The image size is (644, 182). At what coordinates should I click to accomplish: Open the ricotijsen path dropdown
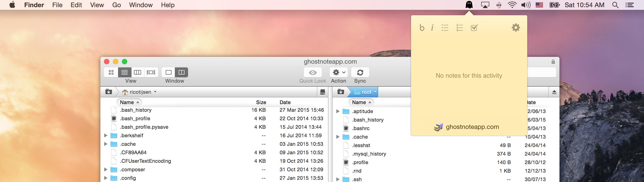(x=140, y=92)
